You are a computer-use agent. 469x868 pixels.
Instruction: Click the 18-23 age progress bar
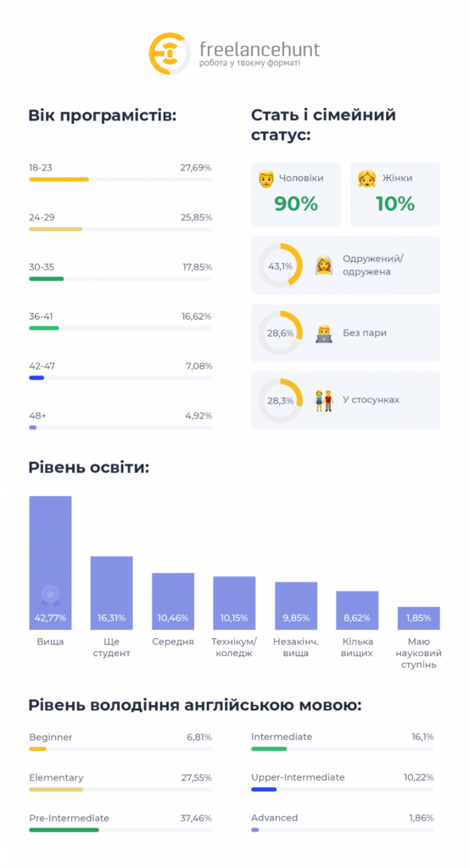[120, 180]
